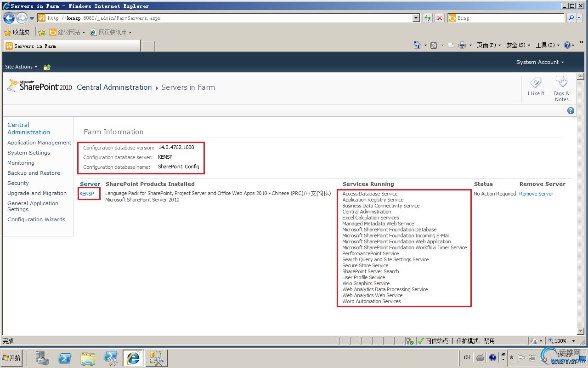Click the tray help question mark icon
Image resolution: width=588 pixels, height=368 pixels.
click(492, 357)
